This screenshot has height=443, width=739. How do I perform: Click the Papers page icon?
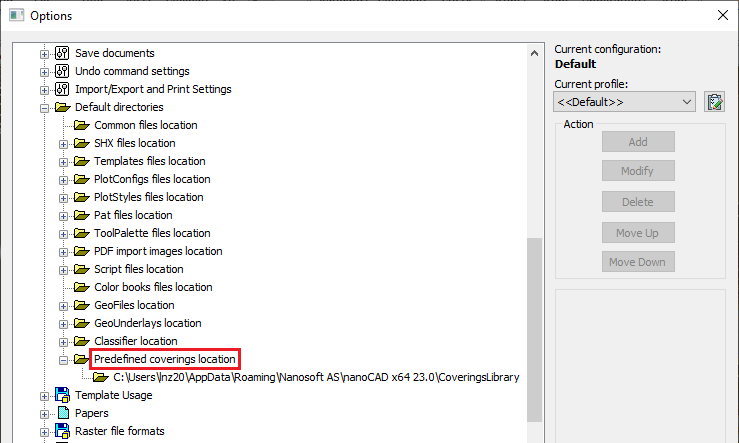click(62, 413)
